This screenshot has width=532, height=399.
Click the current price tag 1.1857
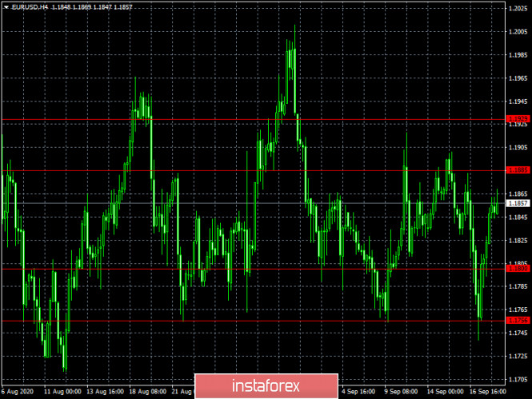click(518, 203)
